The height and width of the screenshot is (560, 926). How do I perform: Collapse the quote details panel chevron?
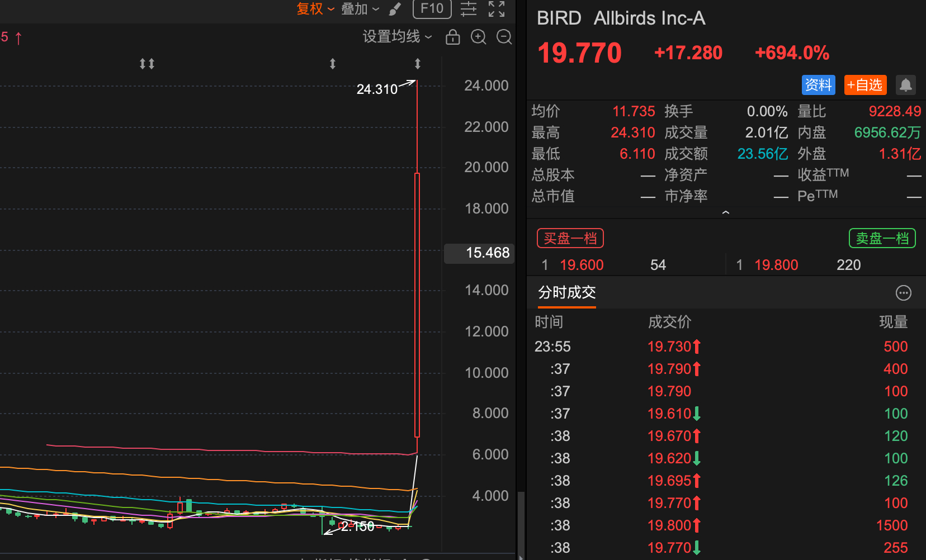[x=726, y=212]
